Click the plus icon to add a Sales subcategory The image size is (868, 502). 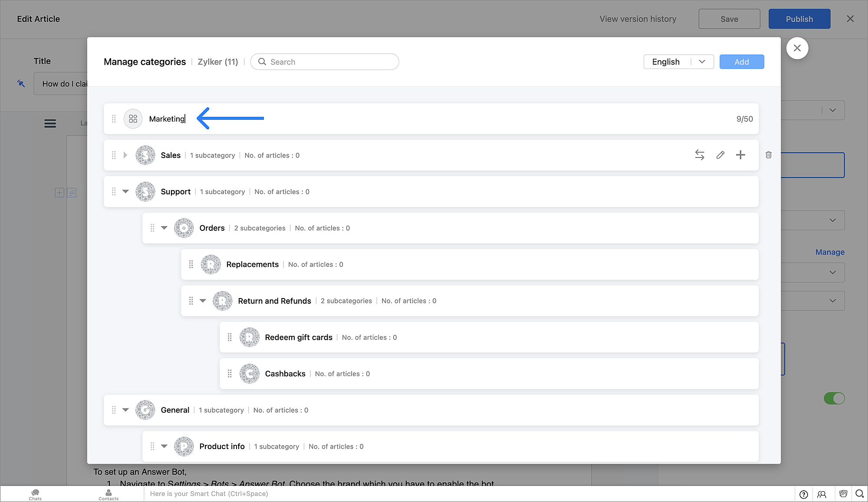740,155
